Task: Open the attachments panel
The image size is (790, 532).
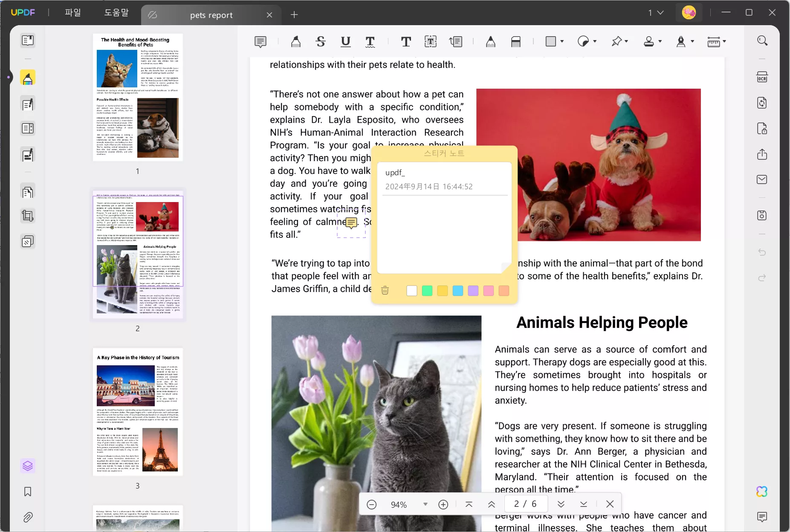Action: point(28,517)
